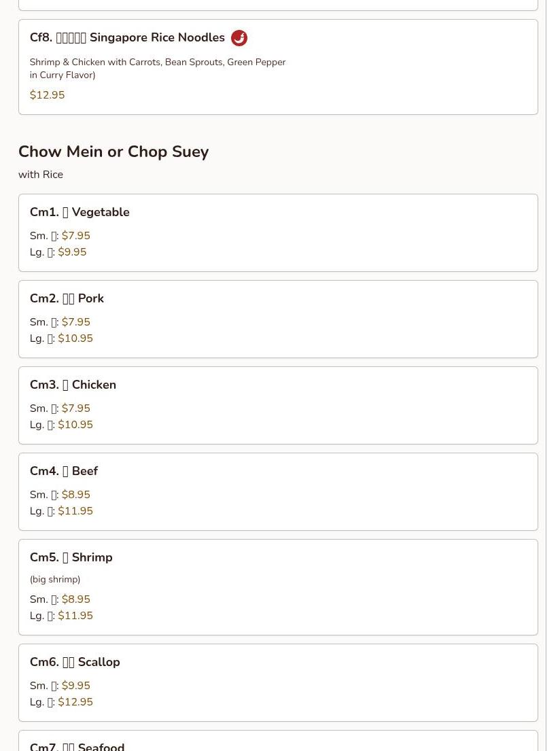
Task: Select the Cm3 Chicken menu item
Action: (73, 385)
